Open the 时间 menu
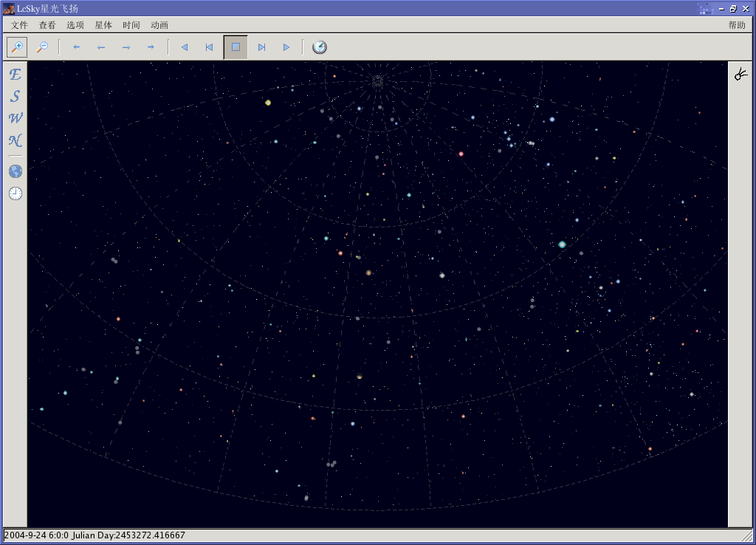 click(131, 25)
